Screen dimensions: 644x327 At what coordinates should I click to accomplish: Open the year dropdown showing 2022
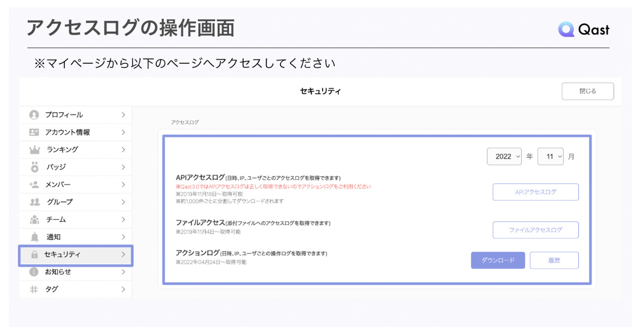505,156
